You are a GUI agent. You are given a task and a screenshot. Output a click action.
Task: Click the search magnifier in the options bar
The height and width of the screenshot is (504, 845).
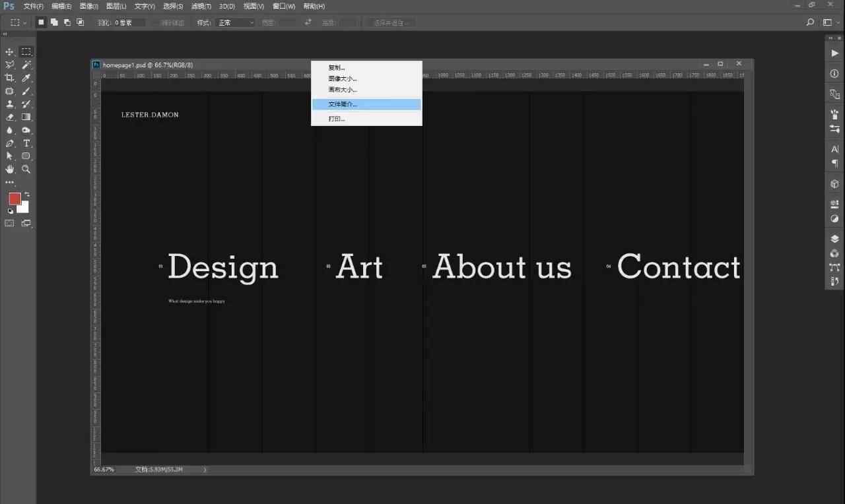[811, 22]
